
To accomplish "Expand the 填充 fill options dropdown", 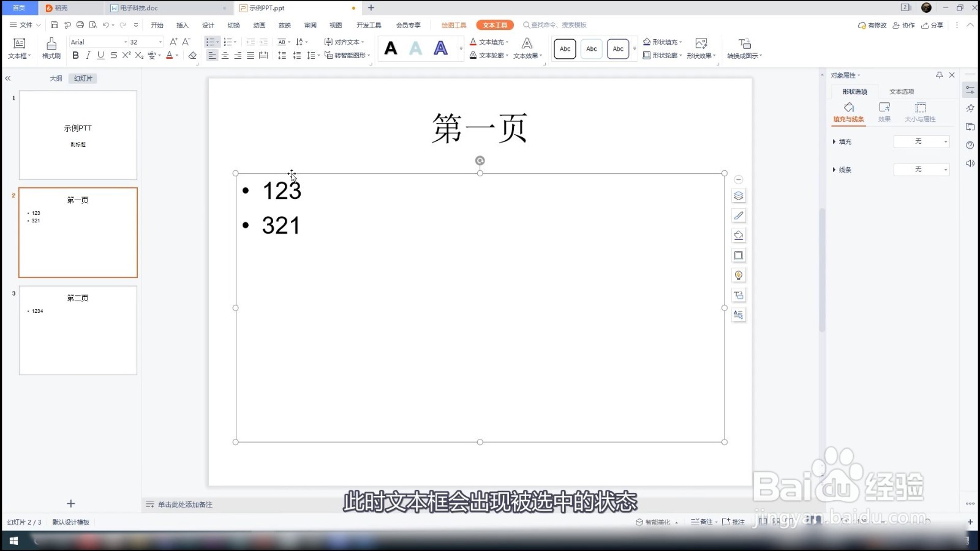I will [946, 141].
